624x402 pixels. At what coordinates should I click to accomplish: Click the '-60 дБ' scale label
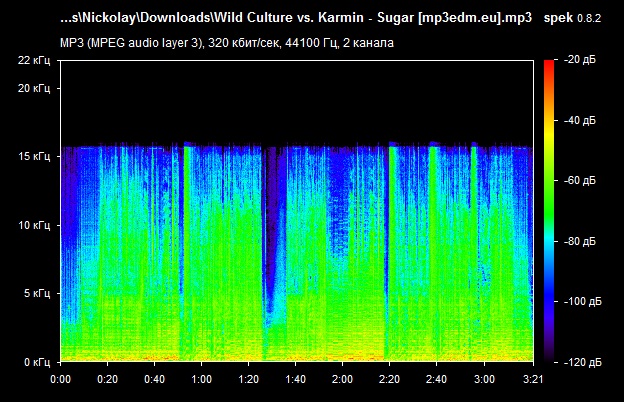pos(580,181)
